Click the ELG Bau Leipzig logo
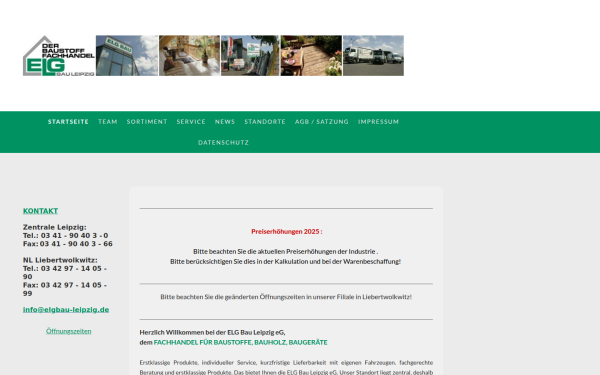 pyautogui.click(x=59, y=55)
